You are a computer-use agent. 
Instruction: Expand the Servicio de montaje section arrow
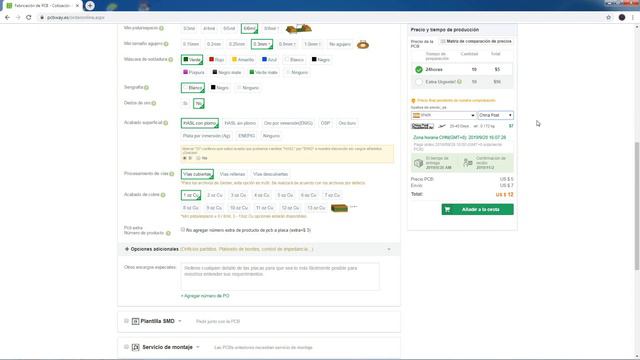(x=198, y=347)
